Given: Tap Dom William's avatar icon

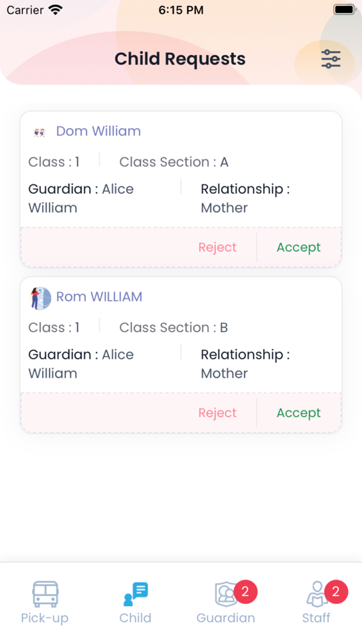Looking at the screenshot, I should tap(39, 132).
